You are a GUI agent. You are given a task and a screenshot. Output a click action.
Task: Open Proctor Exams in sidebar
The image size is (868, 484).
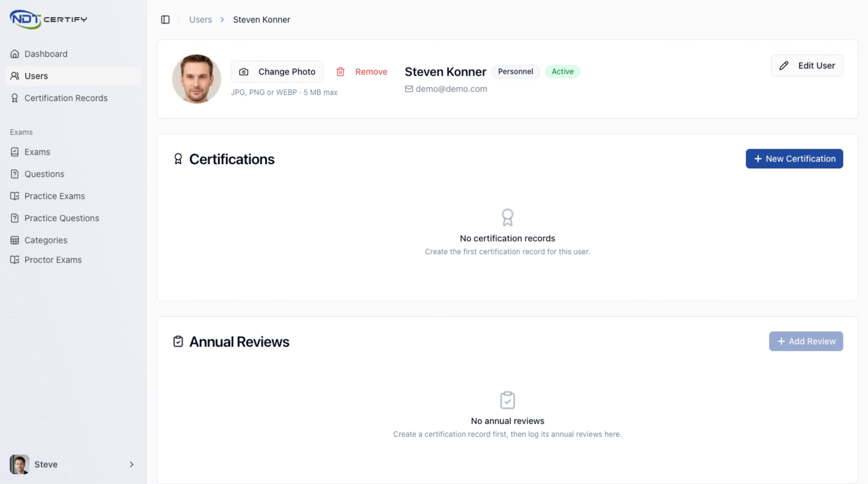click(x=73, y=260)
